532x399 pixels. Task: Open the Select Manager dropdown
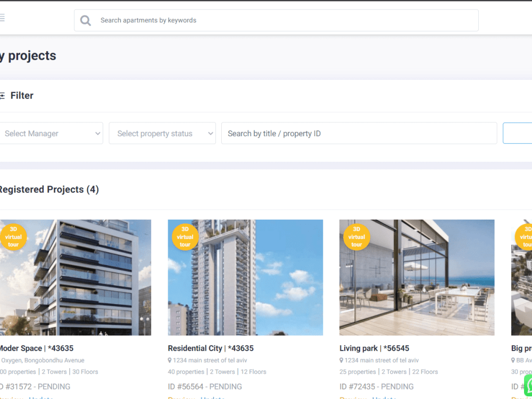coord(51,134)
